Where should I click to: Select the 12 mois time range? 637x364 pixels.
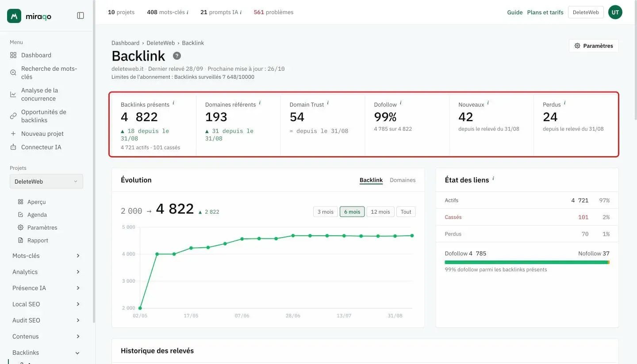tap(380, 212)
